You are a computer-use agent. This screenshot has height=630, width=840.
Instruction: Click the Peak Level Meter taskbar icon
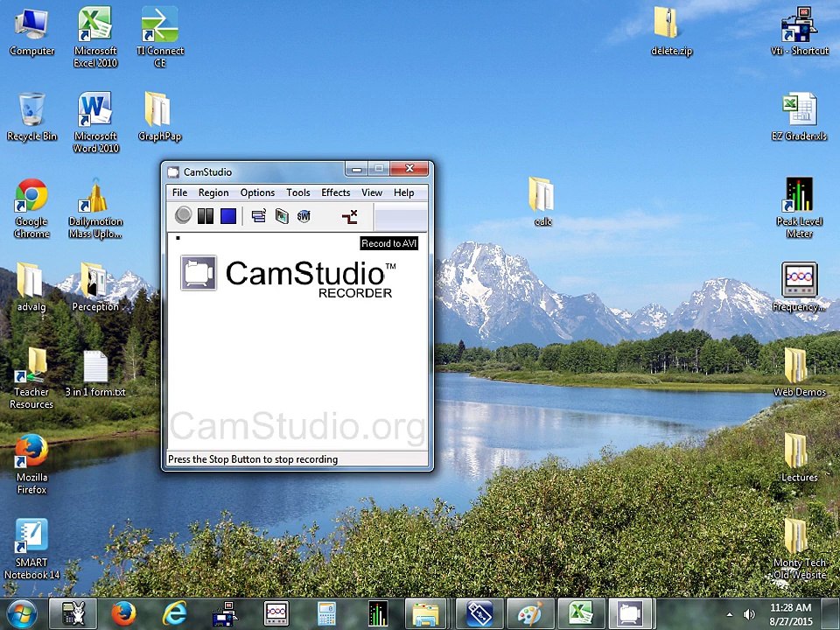point(378,613)
